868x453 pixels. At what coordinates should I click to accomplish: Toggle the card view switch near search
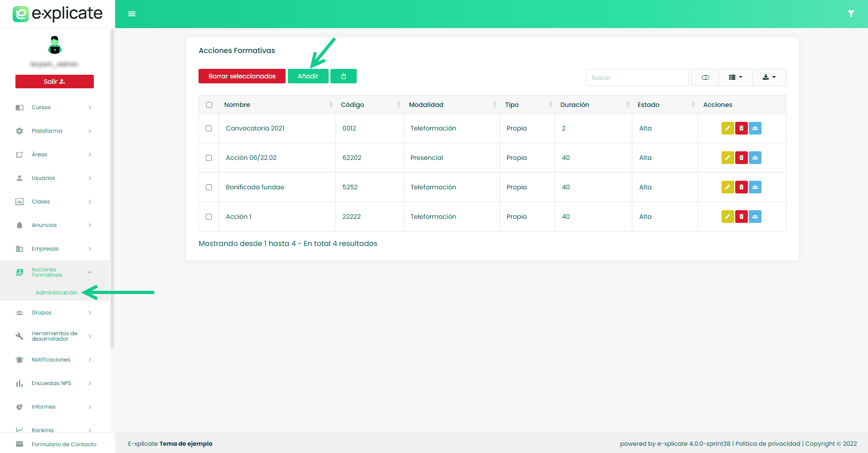[x=705, y=77]
